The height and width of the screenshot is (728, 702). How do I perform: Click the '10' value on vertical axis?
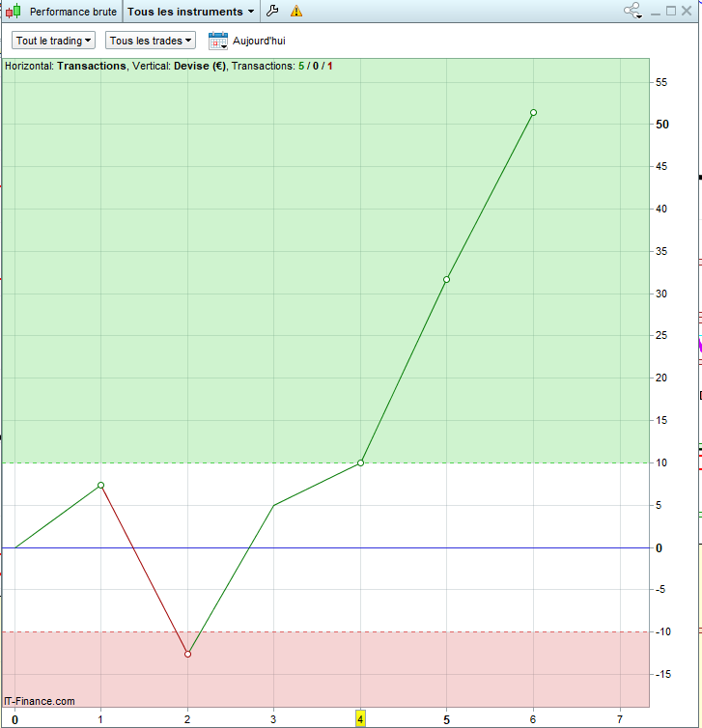click(x=661, y=462)
